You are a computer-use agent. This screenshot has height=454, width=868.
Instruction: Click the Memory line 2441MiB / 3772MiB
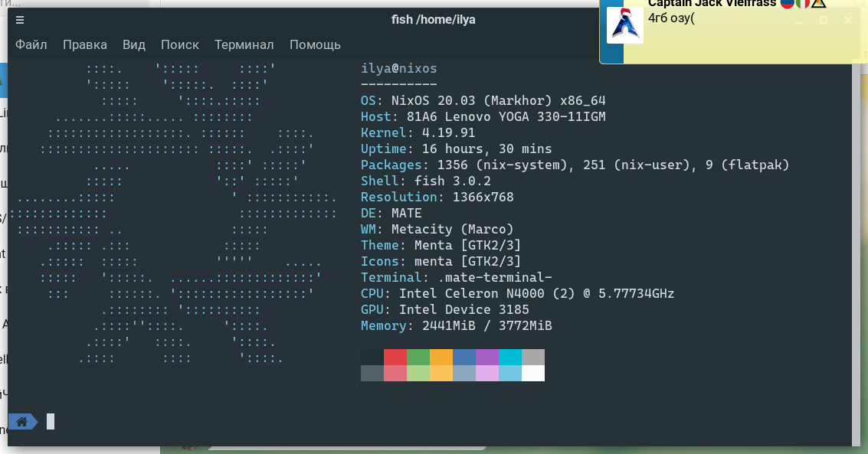[457, 325]
